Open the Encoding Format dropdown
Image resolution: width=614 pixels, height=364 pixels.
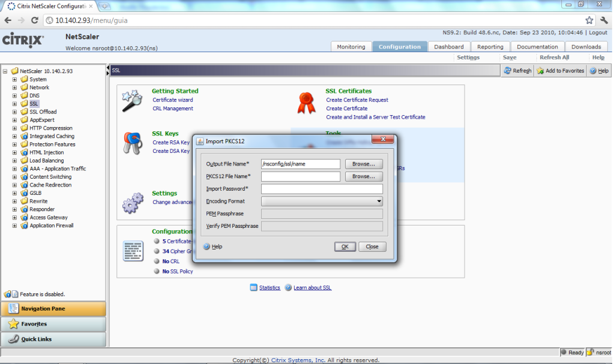(x=322, y=201)
